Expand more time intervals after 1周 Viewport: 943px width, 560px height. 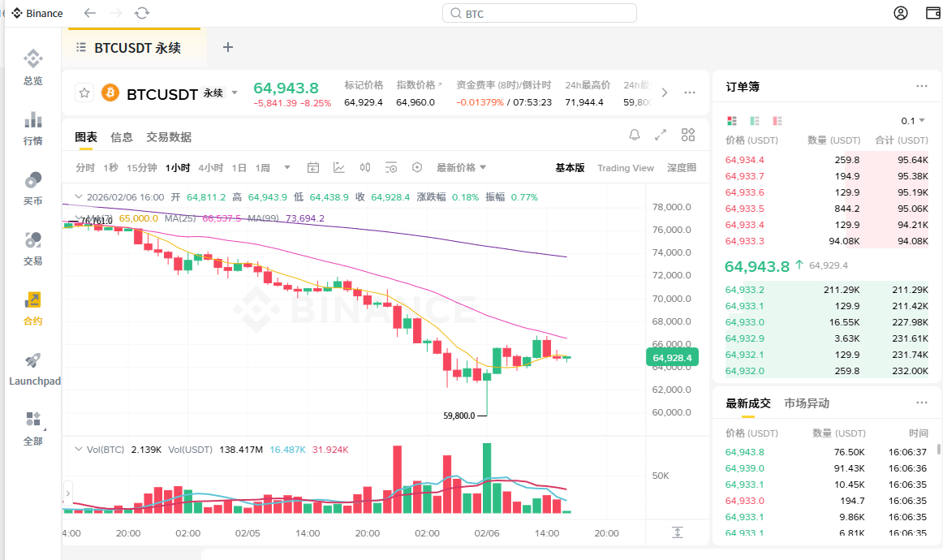point(286,168)
